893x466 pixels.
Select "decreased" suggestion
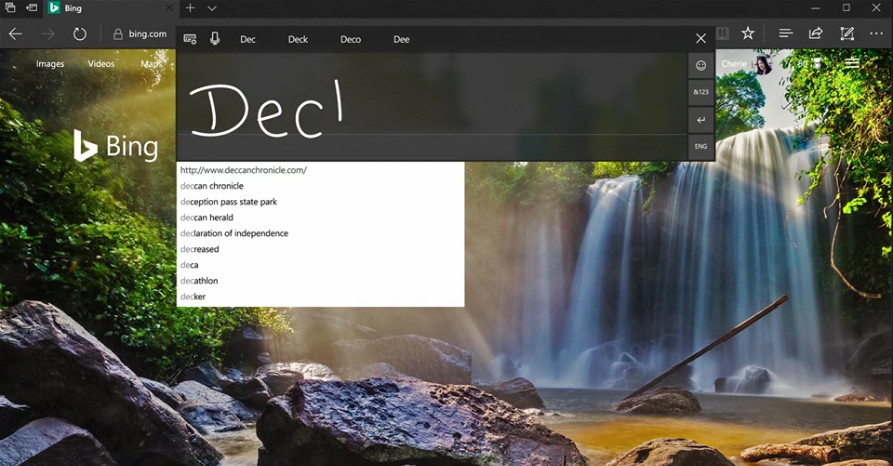coord(320,249)
